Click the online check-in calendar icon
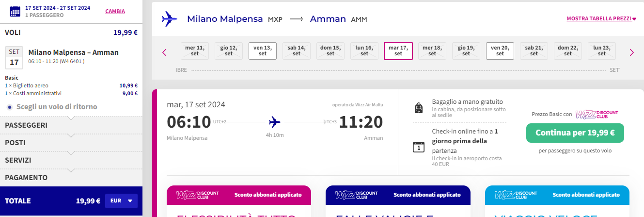Viewport: 644px width, 217px height. coord(419,146)
